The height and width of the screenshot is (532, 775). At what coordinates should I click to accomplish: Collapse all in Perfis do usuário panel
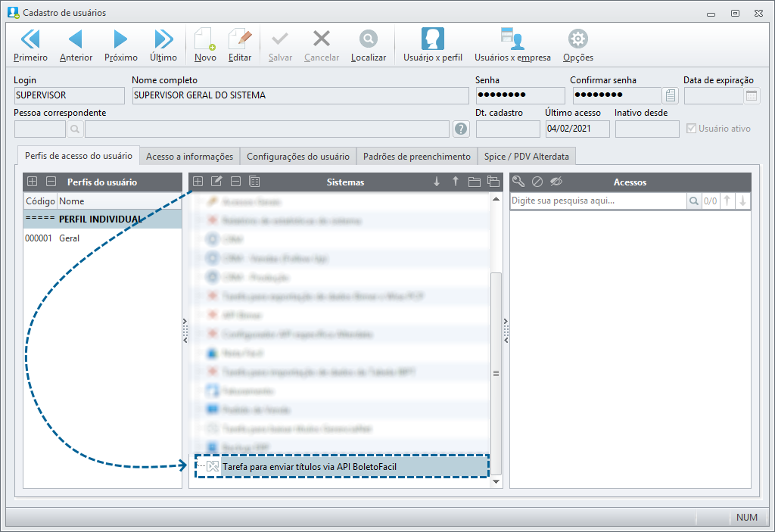click(51, 182)
